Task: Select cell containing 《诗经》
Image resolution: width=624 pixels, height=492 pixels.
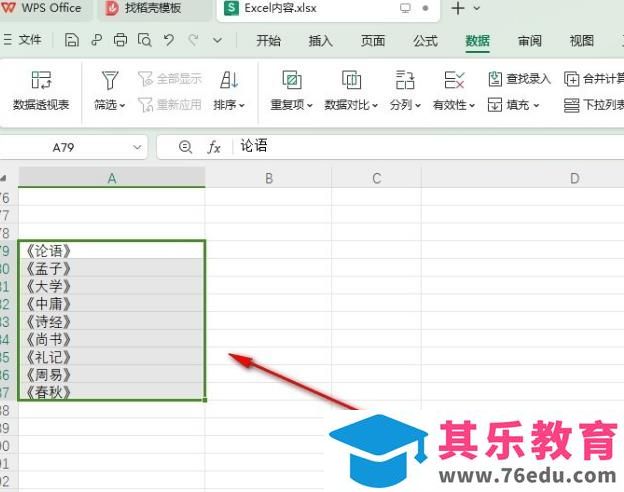Action: pos(112,321)
